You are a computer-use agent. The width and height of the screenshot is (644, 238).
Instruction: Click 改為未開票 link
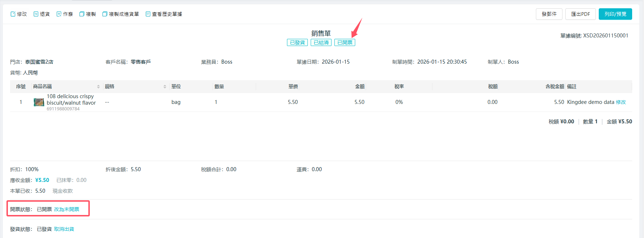[67, 209]
